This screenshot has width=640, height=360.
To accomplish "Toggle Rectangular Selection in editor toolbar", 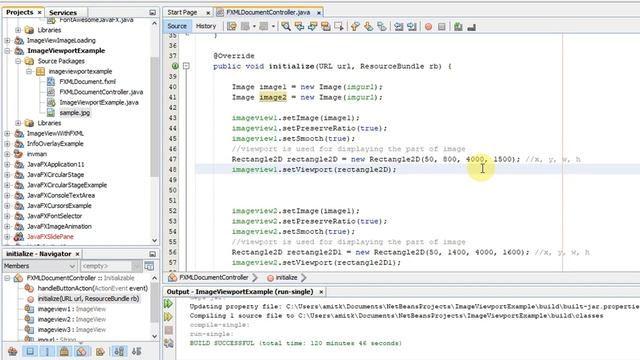I will click(338, 27).
